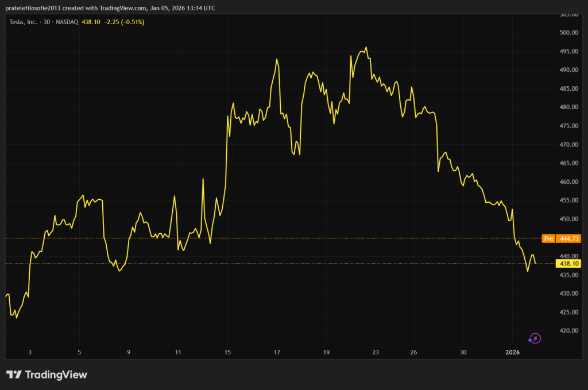588x390 pixels.
Task: Select date 23 on the time axis
Action: click(x=376, y=352)
